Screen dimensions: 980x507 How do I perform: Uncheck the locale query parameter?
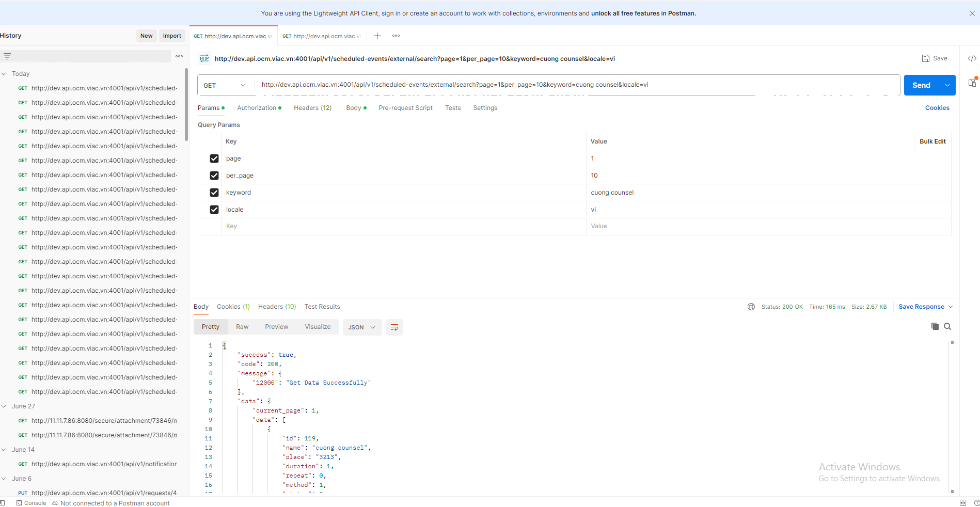[x=214, y=210]
